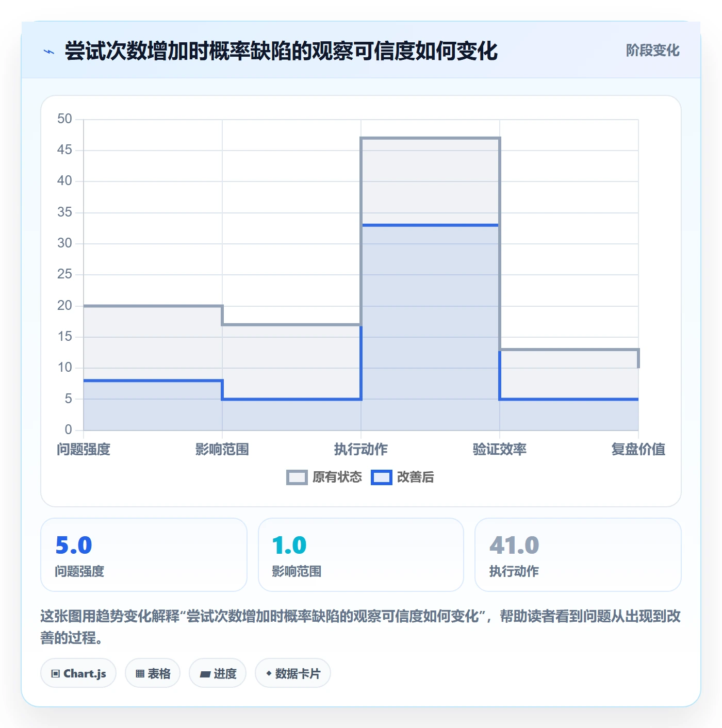The height and width of the screenshot is (728, 722).
Task: Select the 数据卡片 tag
Action: coord(293,673)
